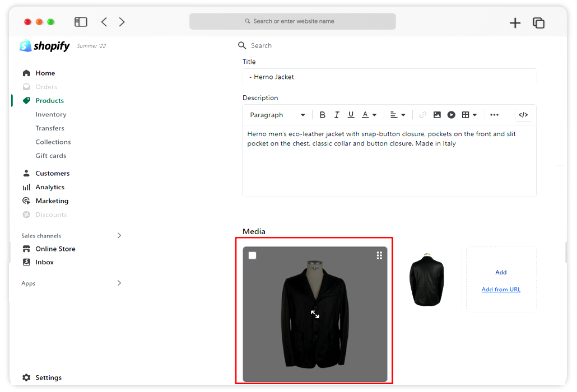
Task: Click the magnifier icon in Shopify search
Action: [242, 45]
